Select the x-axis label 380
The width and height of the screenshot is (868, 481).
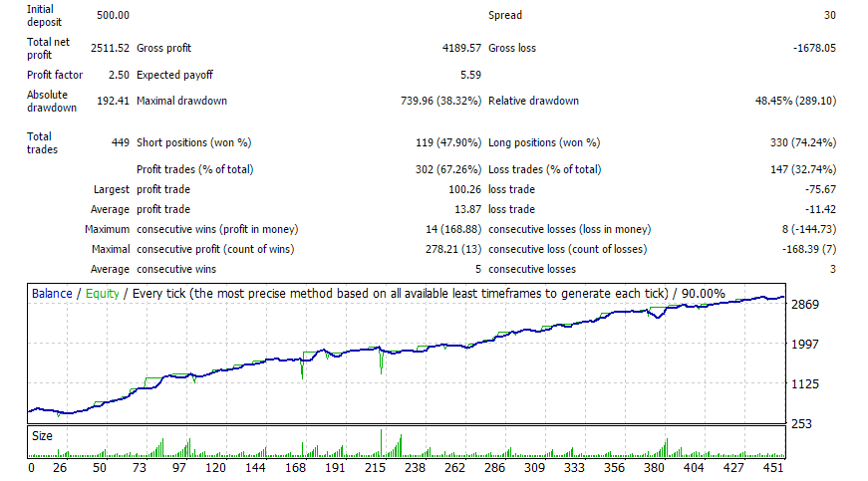click(x=654, y=468)
